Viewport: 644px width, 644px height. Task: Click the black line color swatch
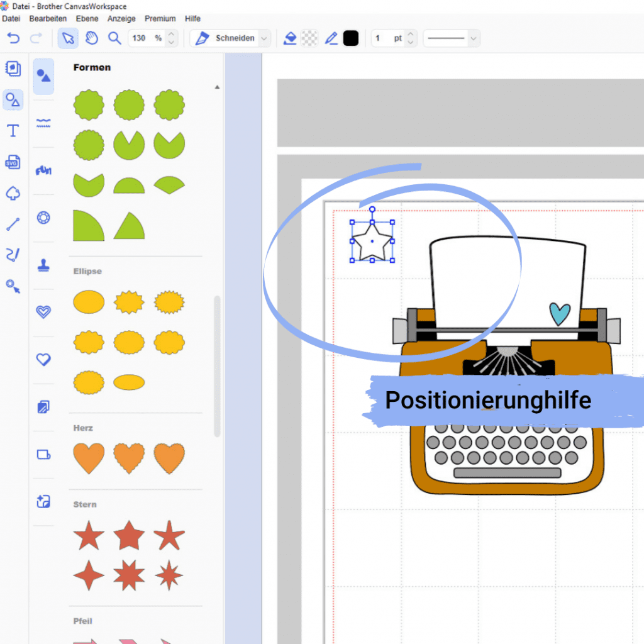(x=351, y=38)
